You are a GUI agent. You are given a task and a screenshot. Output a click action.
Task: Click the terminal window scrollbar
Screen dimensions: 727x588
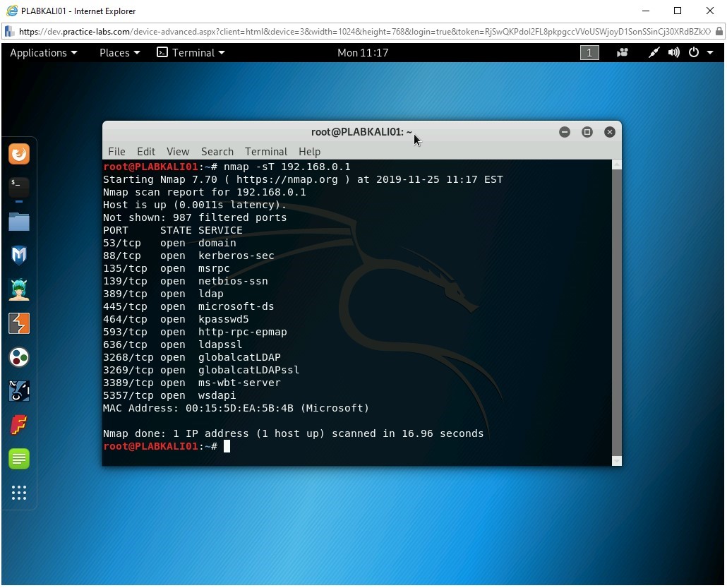(x=615, y=311)
